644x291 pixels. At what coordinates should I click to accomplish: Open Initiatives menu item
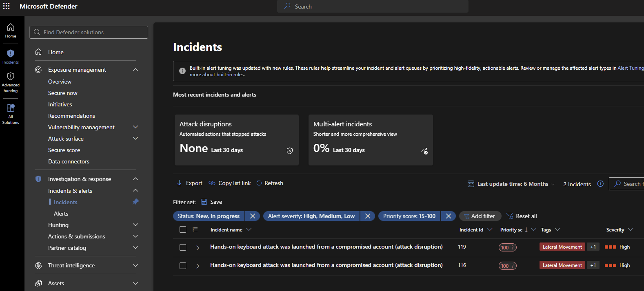(x=60, y=104)
